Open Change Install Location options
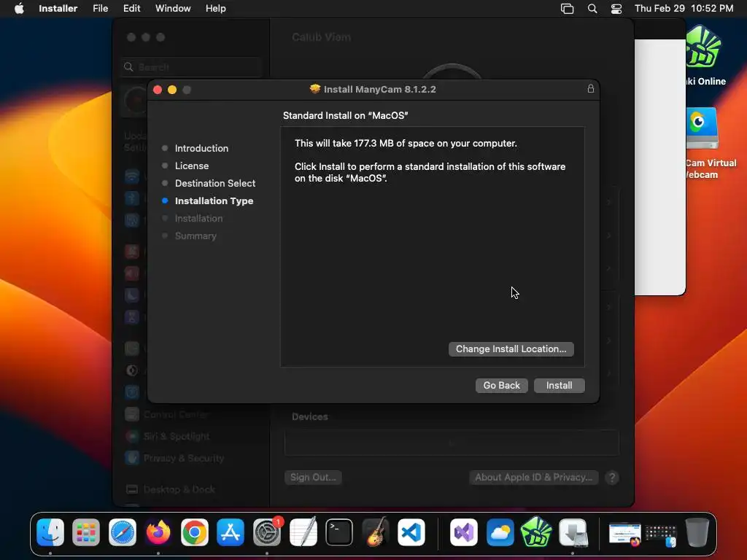This screenshot has height=560, width=747. point(511,349)
